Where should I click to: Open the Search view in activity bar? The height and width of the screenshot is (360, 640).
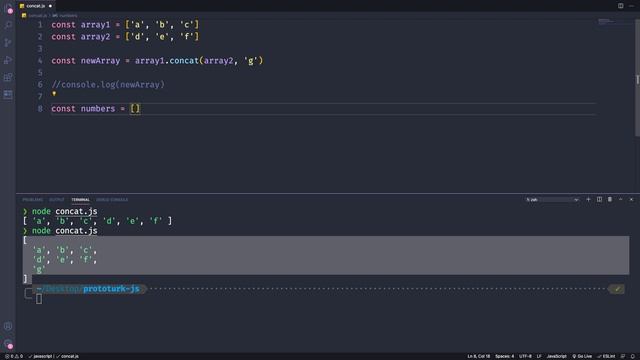8,25
